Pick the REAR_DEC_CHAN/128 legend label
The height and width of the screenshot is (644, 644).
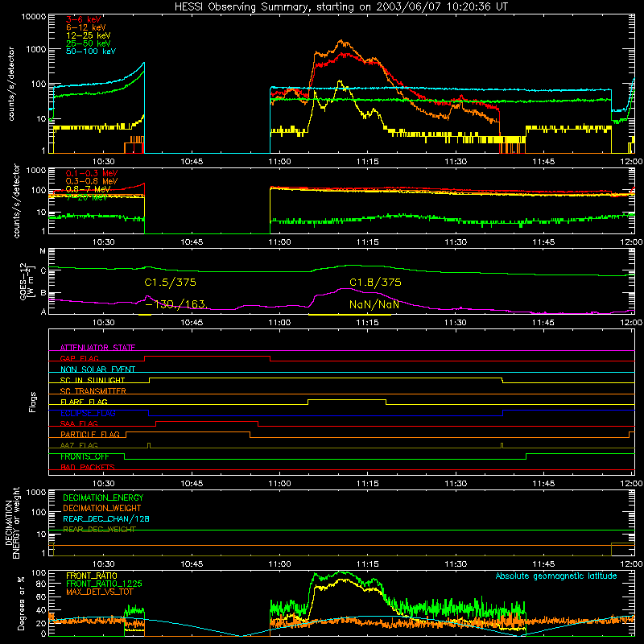106,518
